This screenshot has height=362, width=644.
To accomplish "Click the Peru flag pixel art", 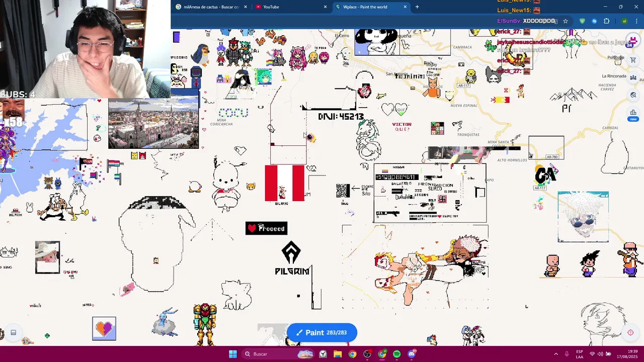I will 285,183.
